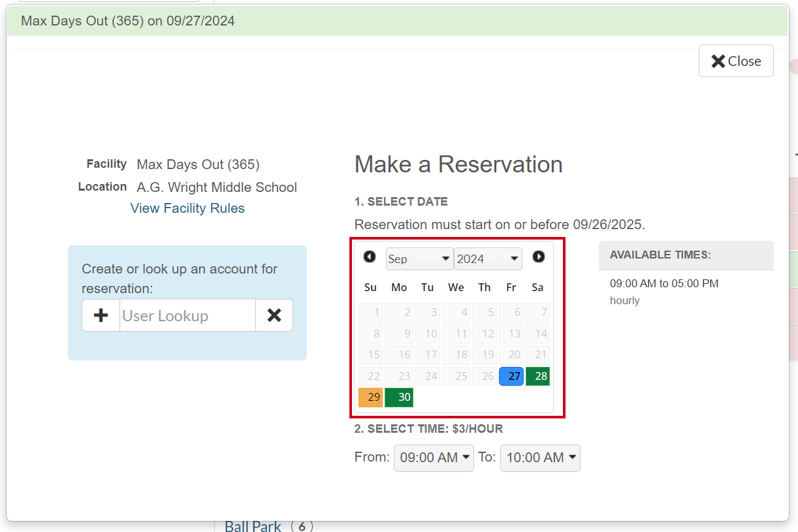Open the From time dropdown 09:00 AM

point(434,458)
